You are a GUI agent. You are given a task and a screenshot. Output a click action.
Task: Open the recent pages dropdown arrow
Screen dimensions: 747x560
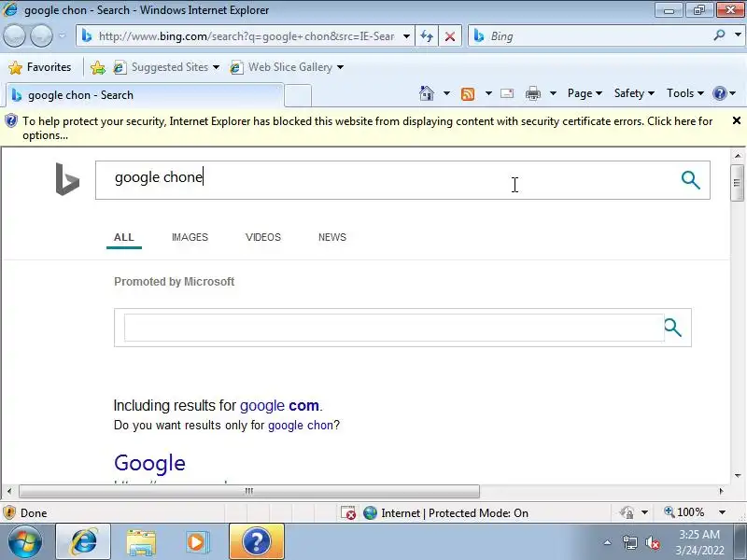63,35
